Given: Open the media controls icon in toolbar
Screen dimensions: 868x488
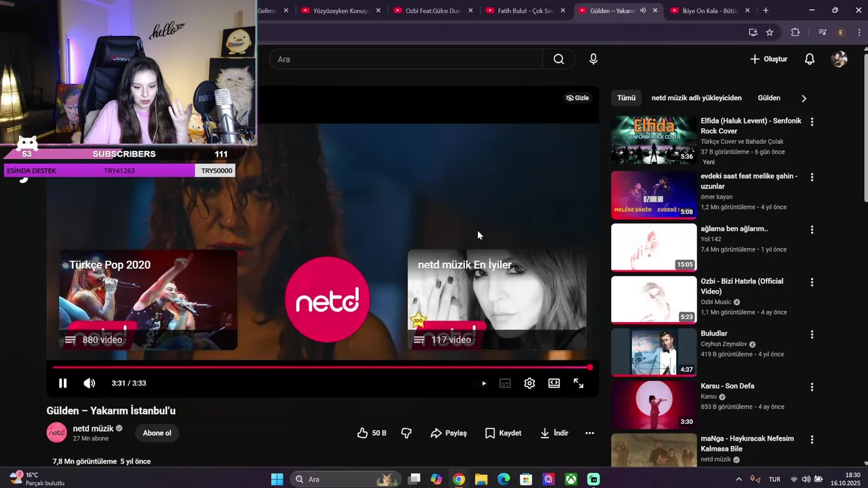Looking at the screenshot, I should click(823, 32).
